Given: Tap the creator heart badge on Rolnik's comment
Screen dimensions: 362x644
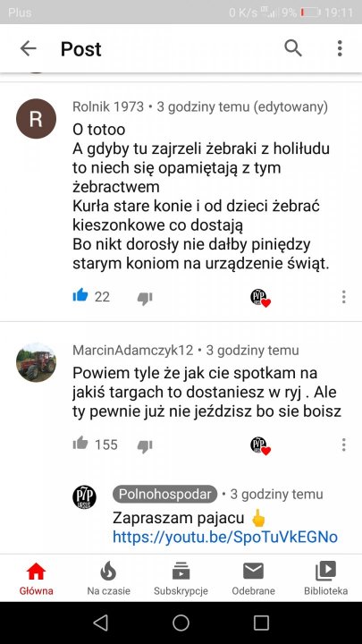Looking at the screenshot, I should tap(261, 297).
